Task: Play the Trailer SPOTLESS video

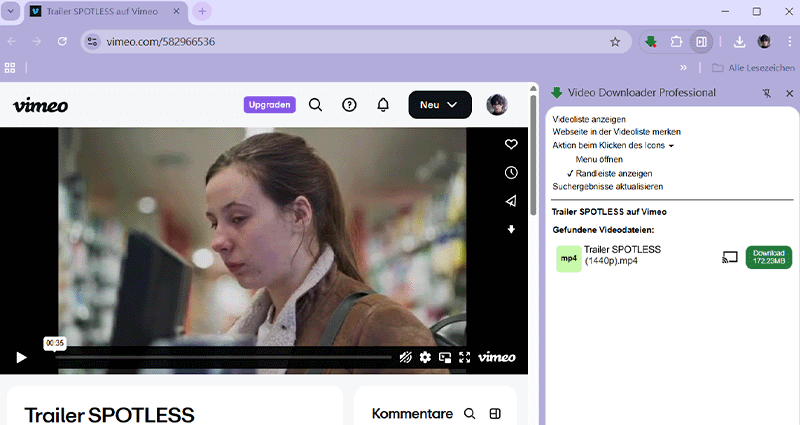Action: (x=21, y=357)
